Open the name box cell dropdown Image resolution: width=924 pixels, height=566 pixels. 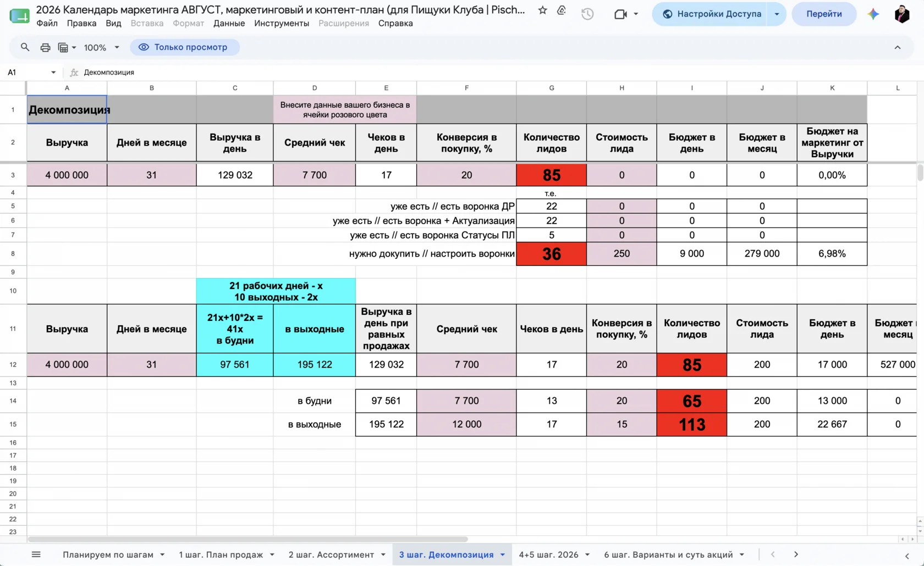click(53, 72)
